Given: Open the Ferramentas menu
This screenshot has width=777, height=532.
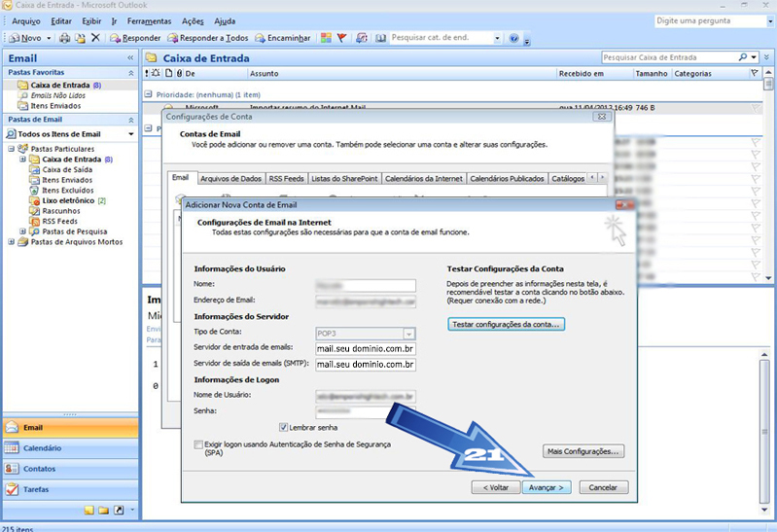Looking at the screenshot, I should coord(149,21).
